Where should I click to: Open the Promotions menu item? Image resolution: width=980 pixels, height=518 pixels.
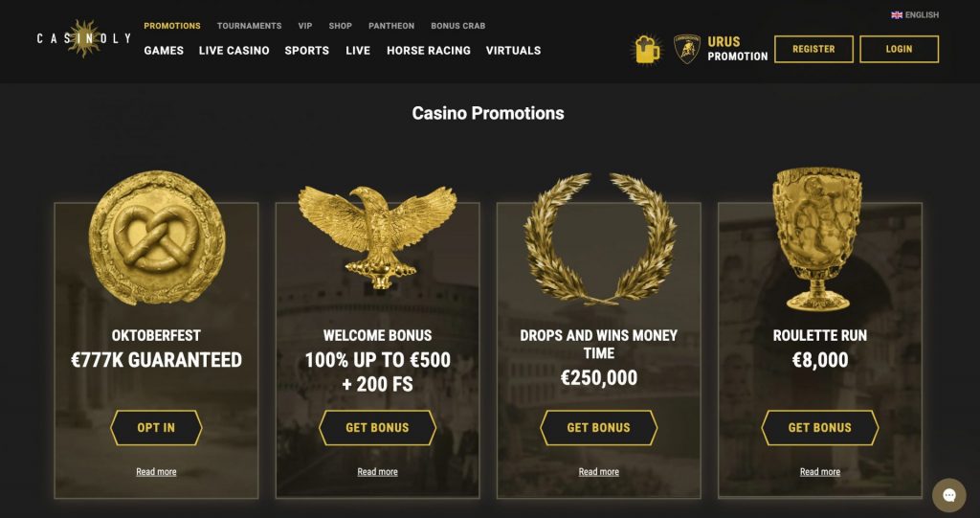[172, 26]
